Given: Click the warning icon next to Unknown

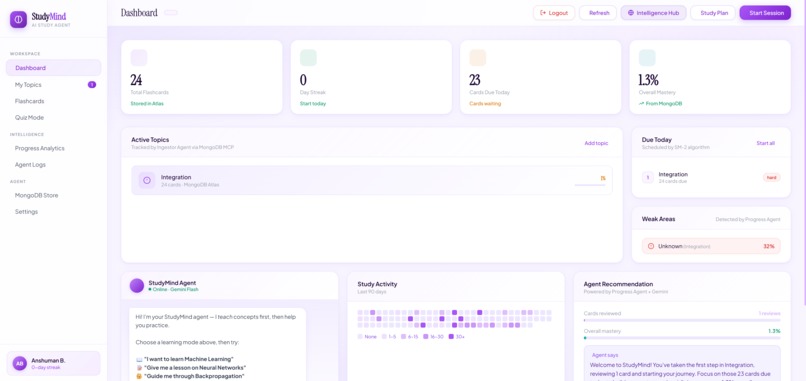Looking at the screenshot, I should [x=651, y=246].
